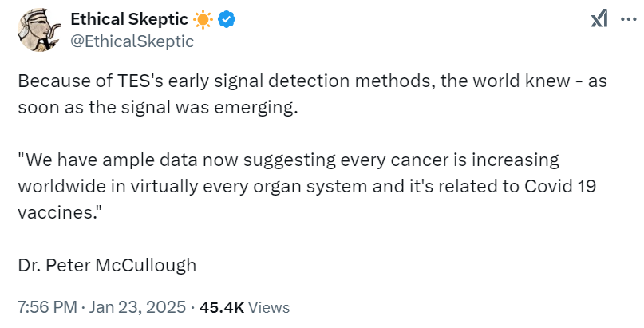Screen dimensions: 644x328
Task: Click the sun emoji beside the display name
Action: pos(199,20)
